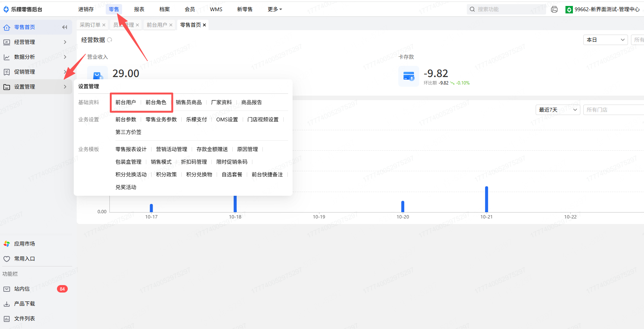Screen dimensions: 644x329
Task: Open 销售模式 link
Action: point(161,162)
